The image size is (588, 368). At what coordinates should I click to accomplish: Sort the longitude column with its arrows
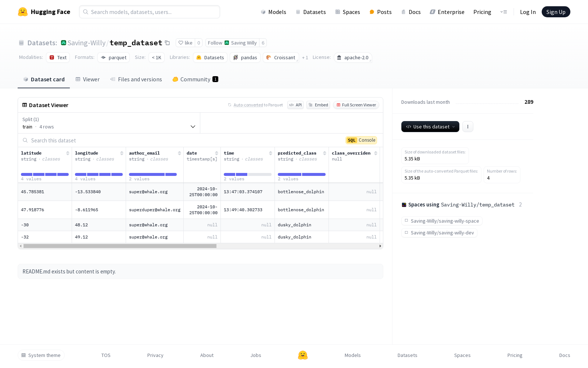(122, 153)
